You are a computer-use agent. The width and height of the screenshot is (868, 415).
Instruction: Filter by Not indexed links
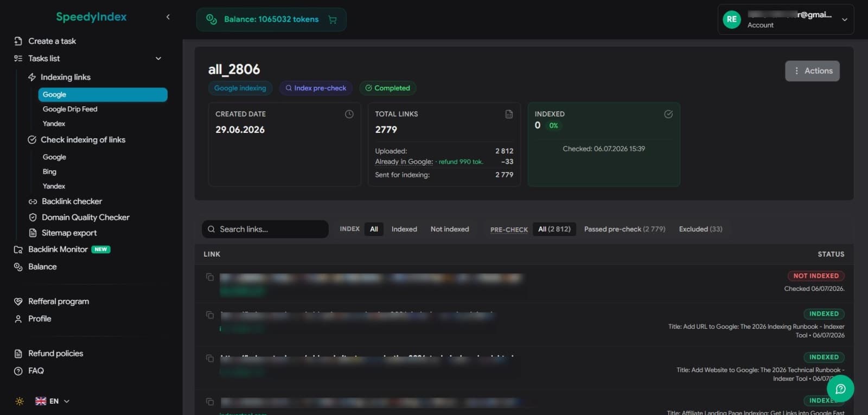[450, 229]
